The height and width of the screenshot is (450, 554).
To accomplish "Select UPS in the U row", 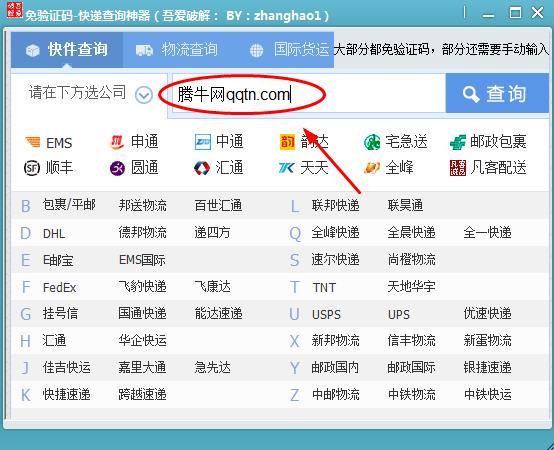I will click(399, 314).
